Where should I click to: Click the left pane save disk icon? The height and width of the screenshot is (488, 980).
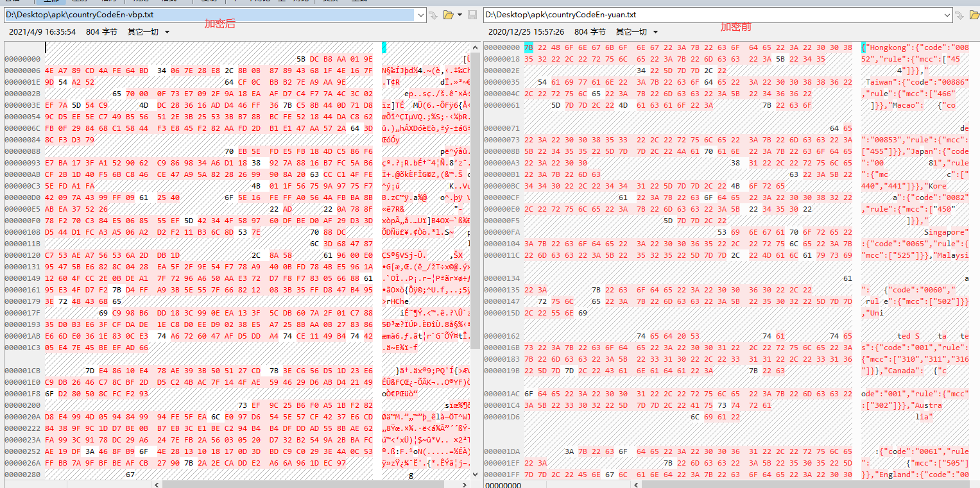[472, 15]
